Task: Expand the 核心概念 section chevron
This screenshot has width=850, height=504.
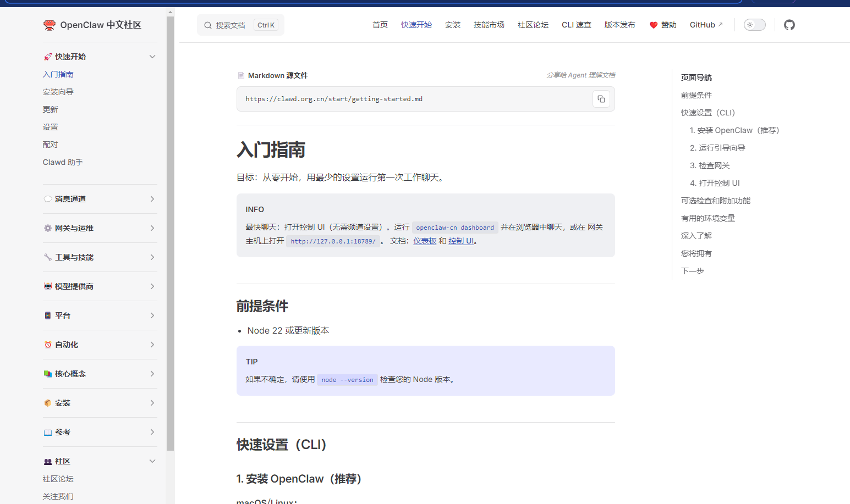Action: pos(152,374)
